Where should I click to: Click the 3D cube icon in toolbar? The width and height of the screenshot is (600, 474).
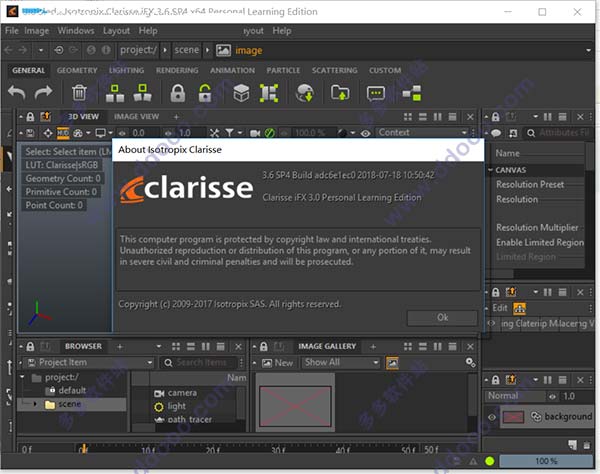[x=240, y=93]
